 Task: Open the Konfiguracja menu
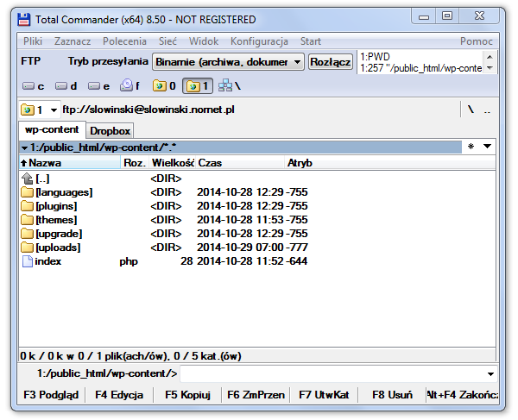click(x=259, y=41)
